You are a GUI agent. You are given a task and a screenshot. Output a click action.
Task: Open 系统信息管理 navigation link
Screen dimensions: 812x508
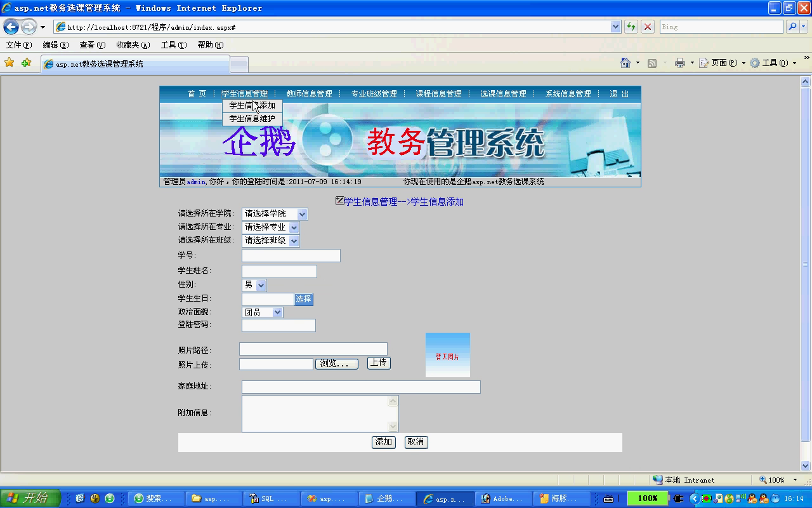coord(568,94)
